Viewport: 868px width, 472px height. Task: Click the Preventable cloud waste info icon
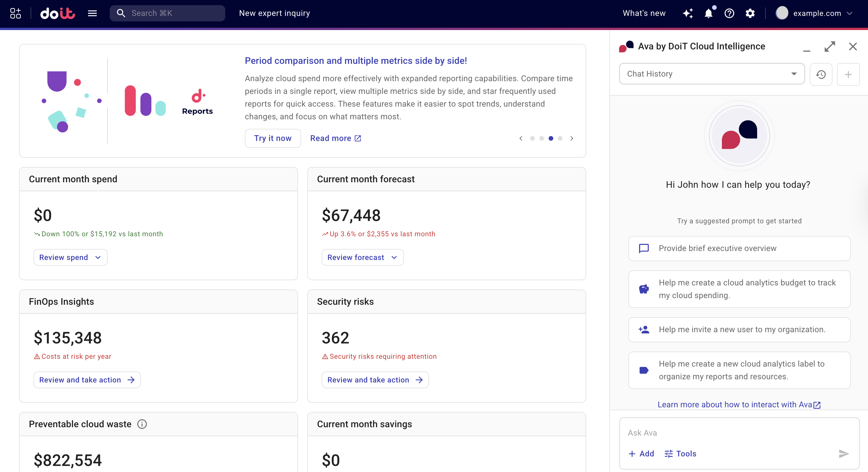(142, 424)
